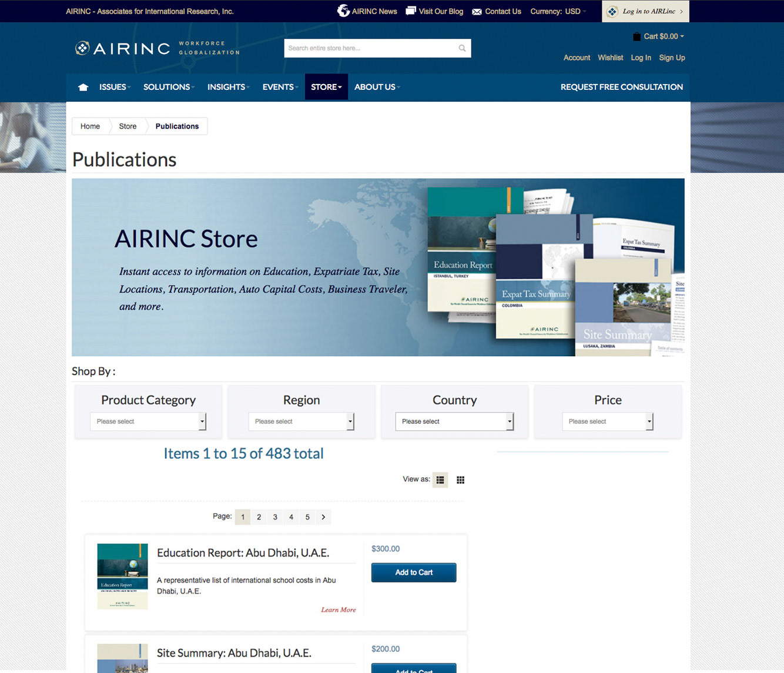Open the Insights menu
The image size is (784, 673).
click(x=229, y=87)
